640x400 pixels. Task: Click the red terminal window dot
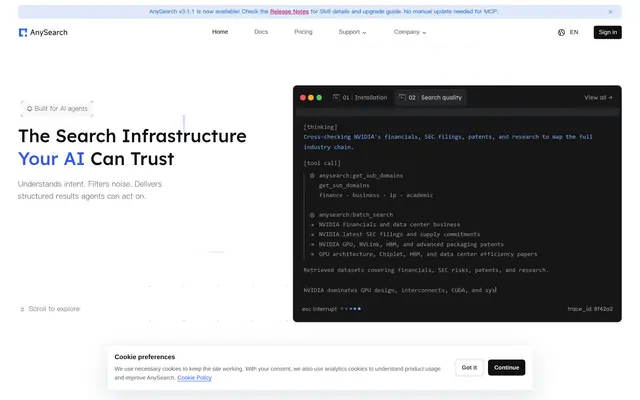[x=303, y=98]
